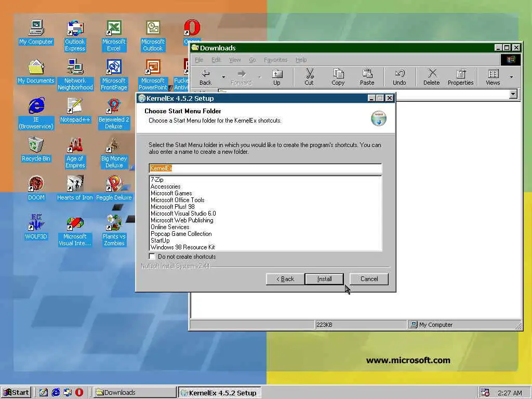Image resolution: width=532 pixels, height=399 pixels.
Task: Launch Microsoft FrontPage shortcut
Action: pos(114,75)
